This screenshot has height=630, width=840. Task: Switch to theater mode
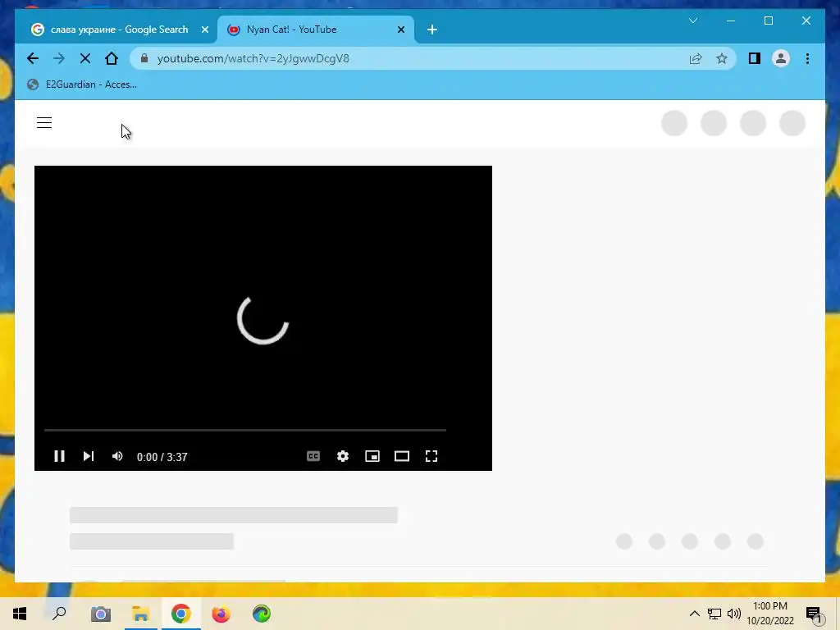click(x=402, y=456)
